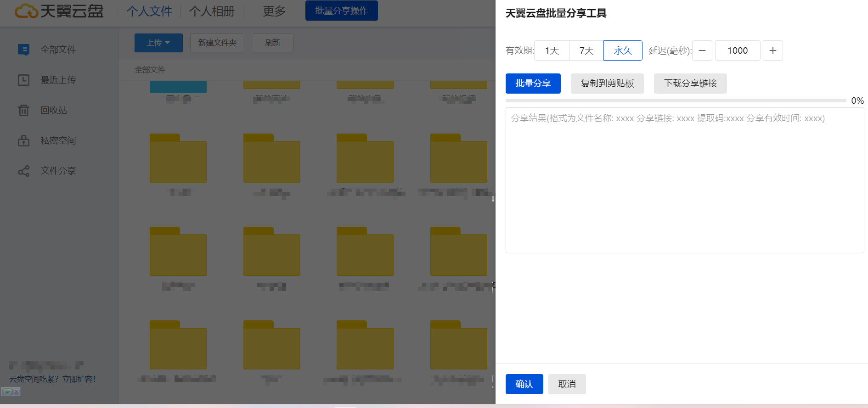The image size is (868, 408).
Task: Select 私密空间 in the sidebar
Action: [58, 140]
